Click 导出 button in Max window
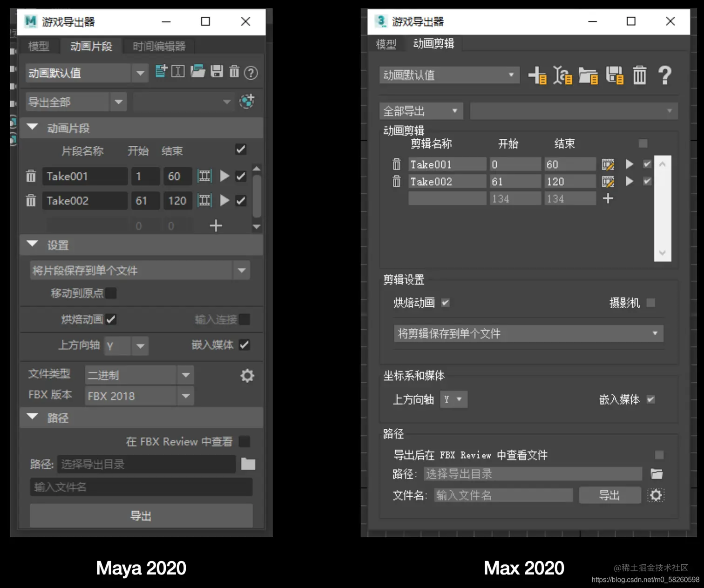This screenshot has width=704, height=588. click(x=610, y=495)
